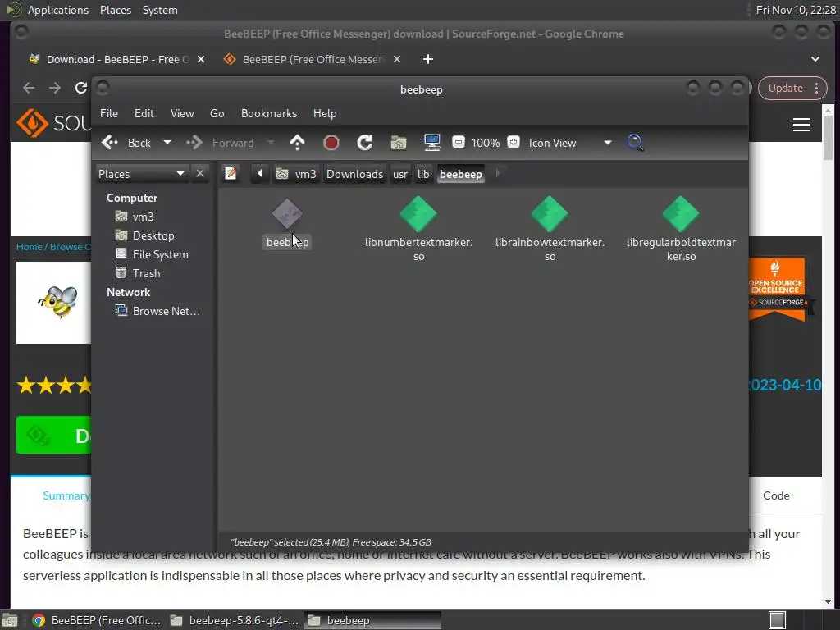840x630 pixels.
Task: Follow the Home breadcrumb link
Action: point(29,247)
